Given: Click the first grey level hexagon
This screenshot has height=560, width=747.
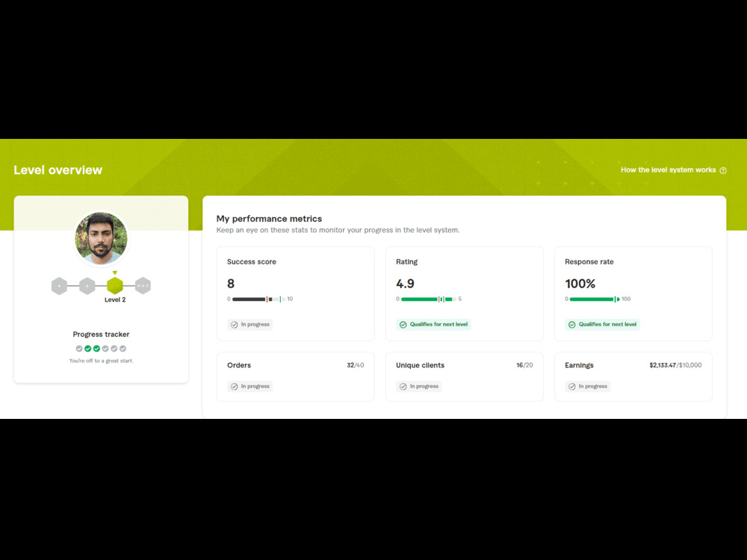Looking at the screenshot, I should click(59, 286).
